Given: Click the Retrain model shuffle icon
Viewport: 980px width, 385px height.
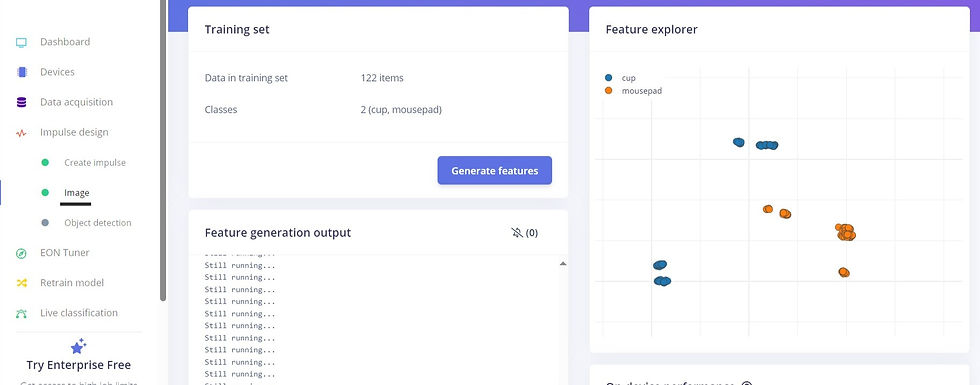Looking at the screenshot, I should (21, 283).
